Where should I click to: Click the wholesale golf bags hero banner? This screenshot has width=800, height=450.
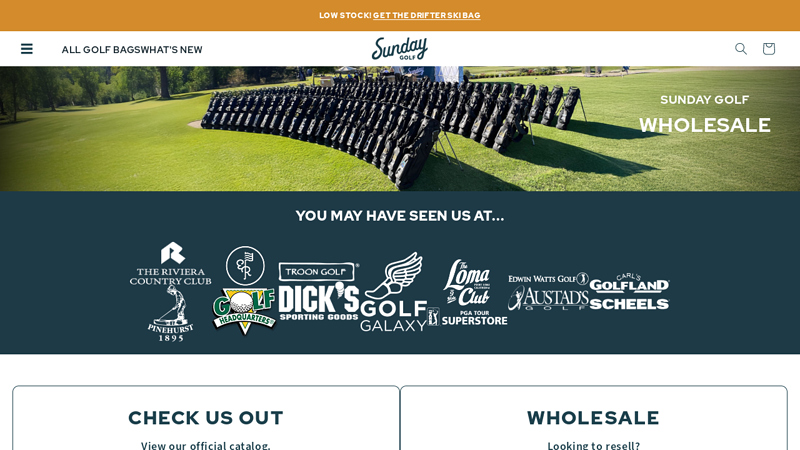(400, 129)
